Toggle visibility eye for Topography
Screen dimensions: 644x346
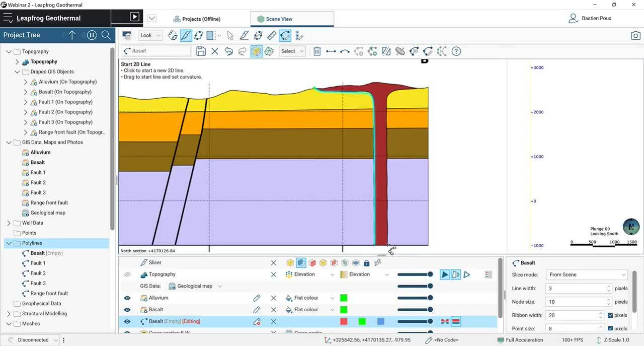[127, 274]
